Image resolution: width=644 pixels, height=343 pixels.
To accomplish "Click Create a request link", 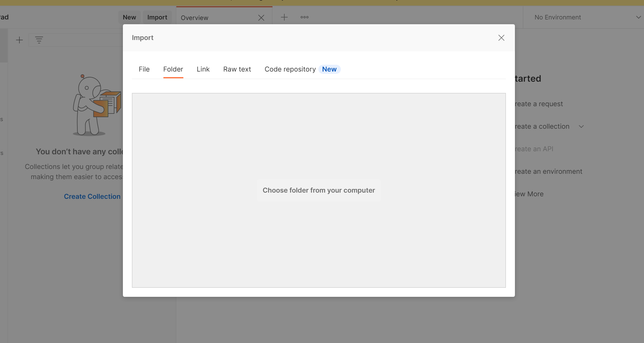I will pos(539,104).
